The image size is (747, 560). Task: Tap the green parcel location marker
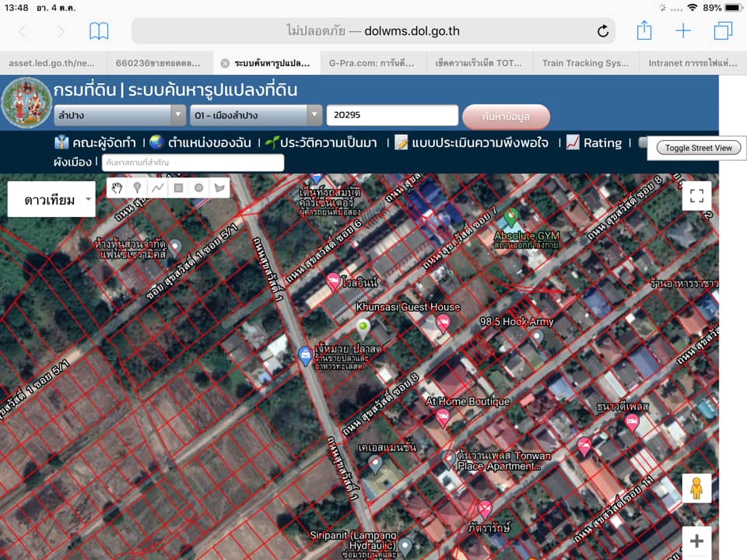point(363,328)
